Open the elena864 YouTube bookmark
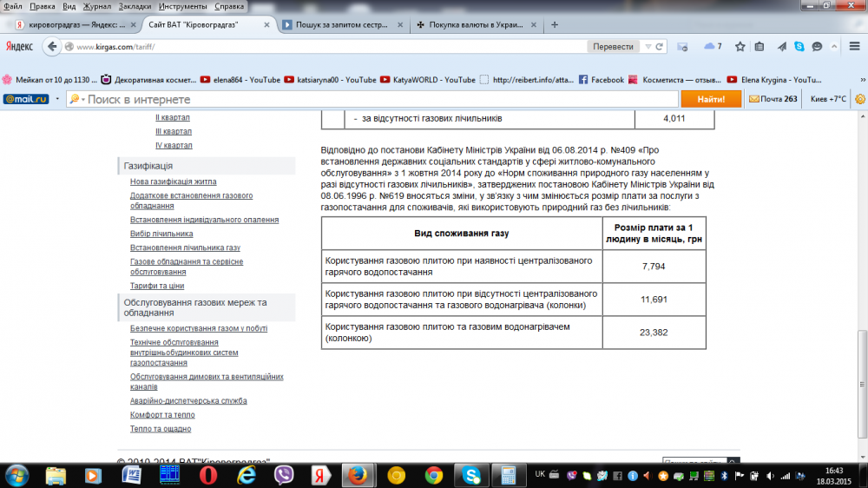Viewport: 868px width, 488px height. point(240,80)
